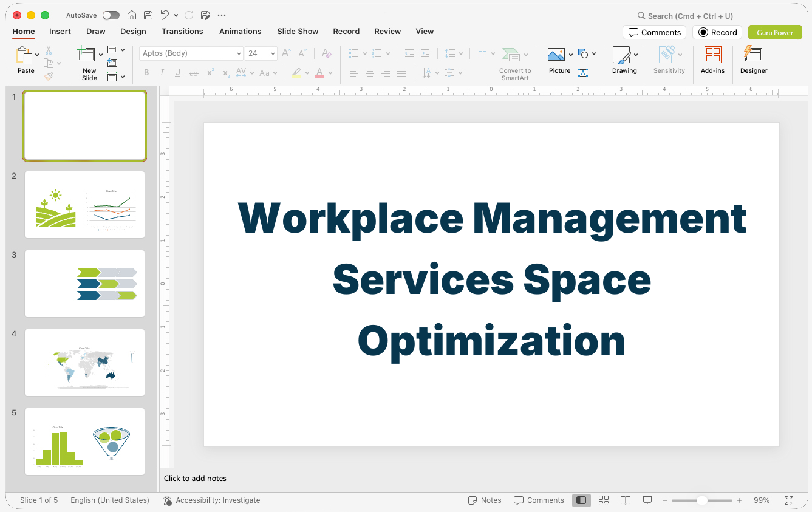Switch to Reading view icon

pyautogui.click(x=626, y=500)
